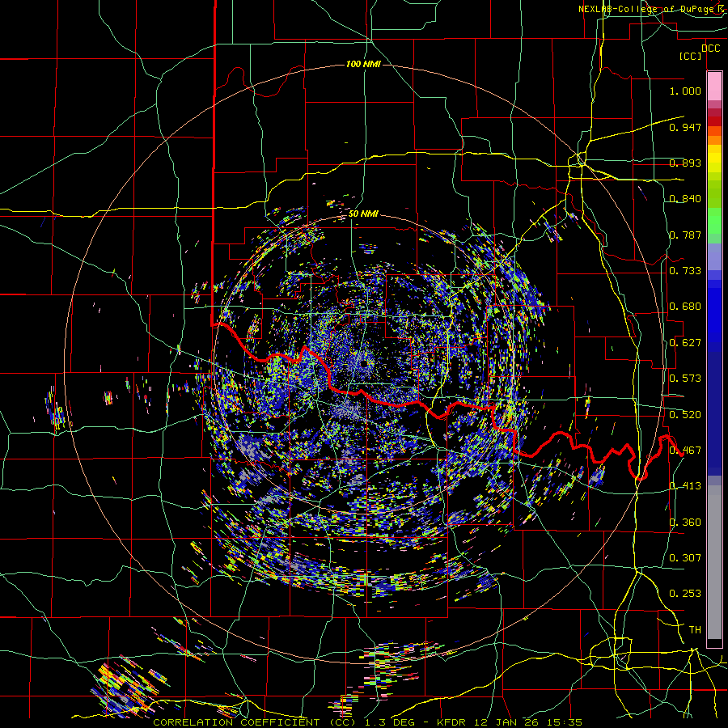Click the 0.787 scale value

tap(685, 235)
